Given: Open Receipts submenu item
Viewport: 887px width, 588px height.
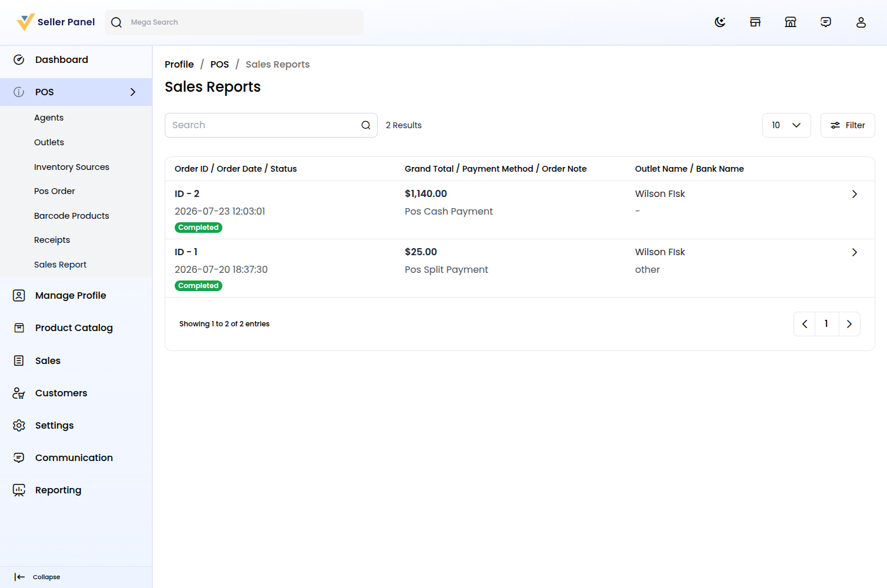Looking at the screenshot, I should point(52,240).
